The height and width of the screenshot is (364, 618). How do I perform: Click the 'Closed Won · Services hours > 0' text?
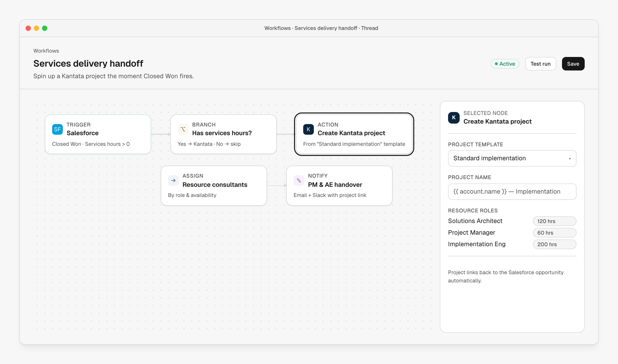tap(91, 144)
